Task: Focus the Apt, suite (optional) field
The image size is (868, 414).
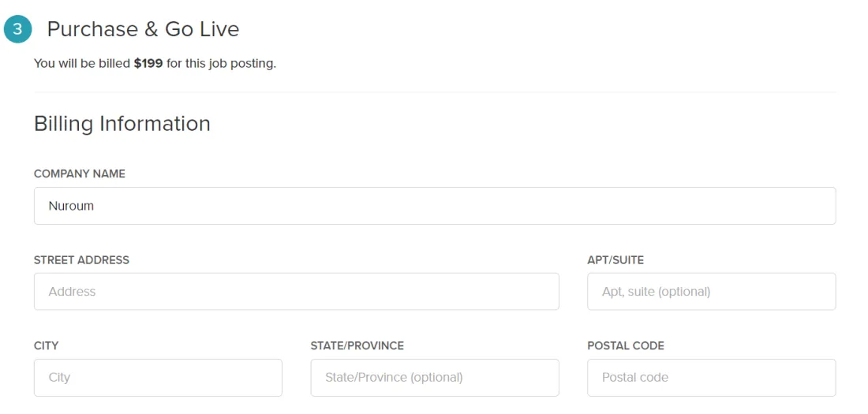Action: pos(711,291)
